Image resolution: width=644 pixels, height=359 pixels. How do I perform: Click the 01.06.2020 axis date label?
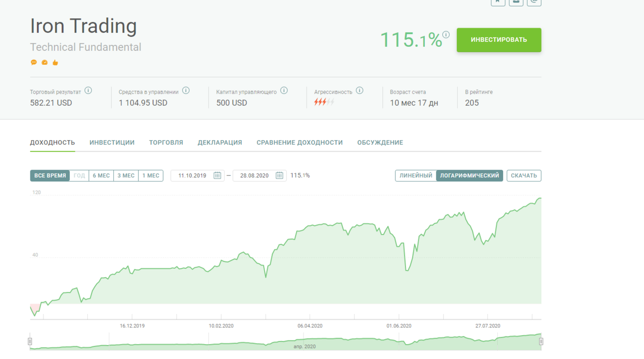399,326
